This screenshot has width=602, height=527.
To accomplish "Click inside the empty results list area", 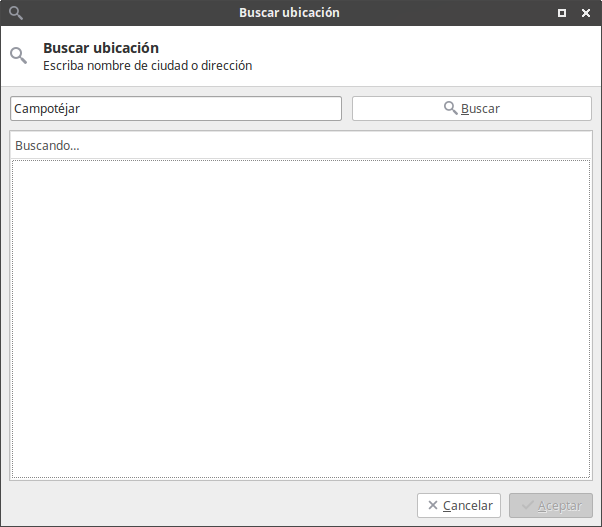I will point(300,320).
